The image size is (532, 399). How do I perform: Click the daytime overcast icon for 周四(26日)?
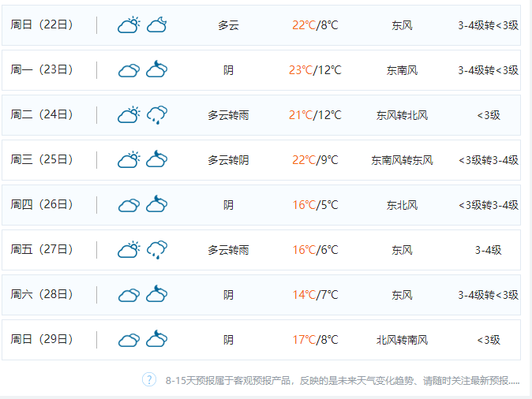point(129,205)
